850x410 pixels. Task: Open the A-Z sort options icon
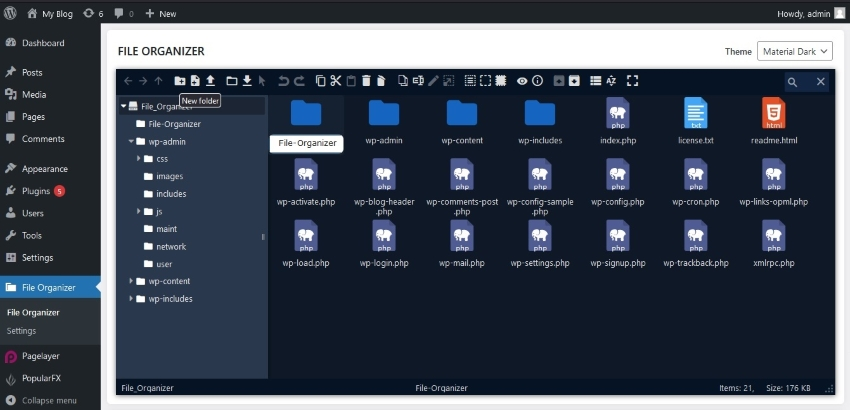click(611, 81)
